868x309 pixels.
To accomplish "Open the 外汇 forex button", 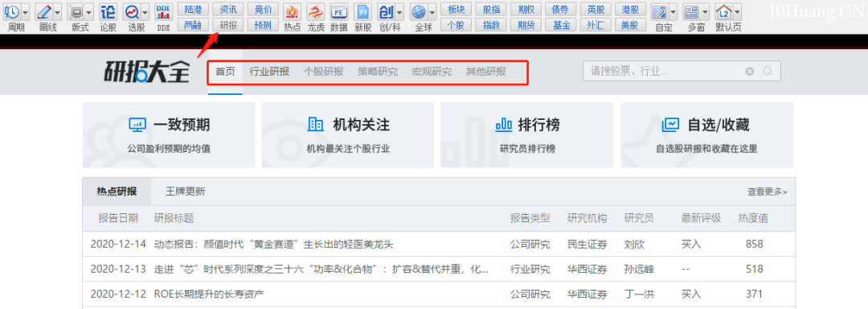I will tap(596, 25).
